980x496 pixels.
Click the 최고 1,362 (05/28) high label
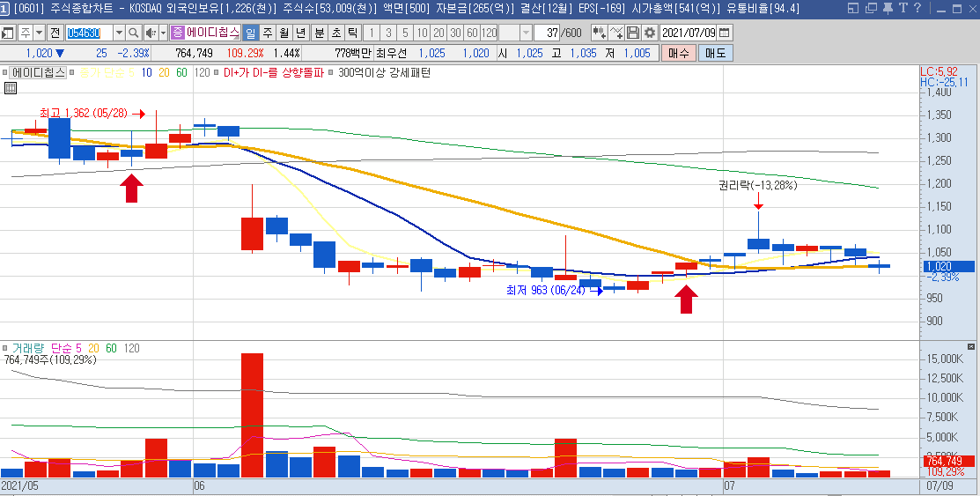83,114
